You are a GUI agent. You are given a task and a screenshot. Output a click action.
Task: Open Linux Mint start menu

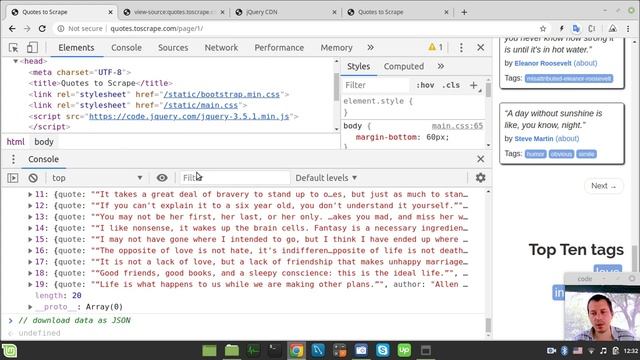tap(9, 351)
